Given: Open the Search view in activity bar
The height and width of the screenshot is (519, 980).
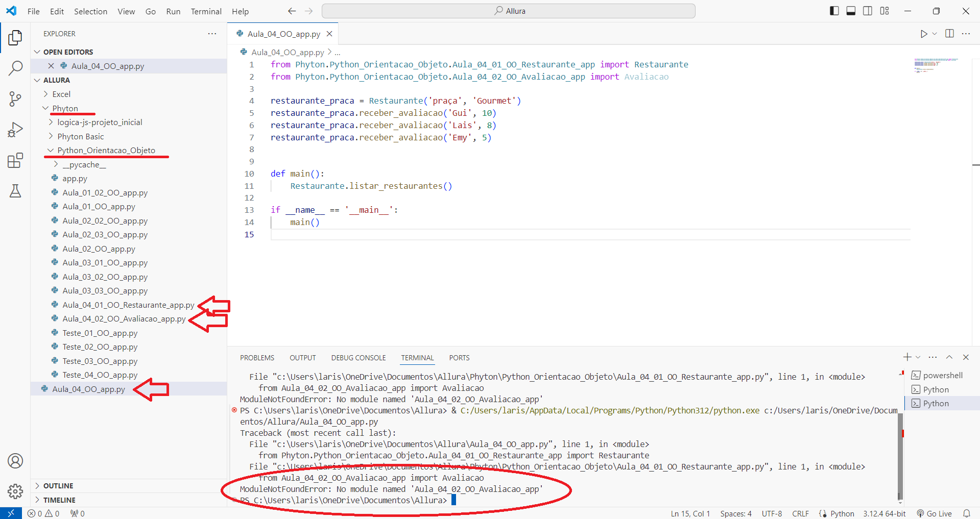Looking at the screenshot, I should [15, 68].
